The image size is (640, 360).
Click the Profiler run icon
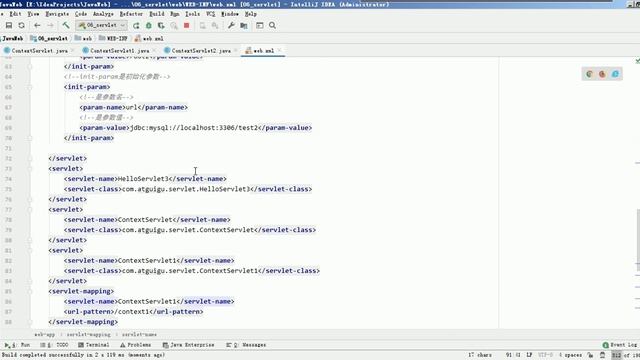[x=174, y=25]
